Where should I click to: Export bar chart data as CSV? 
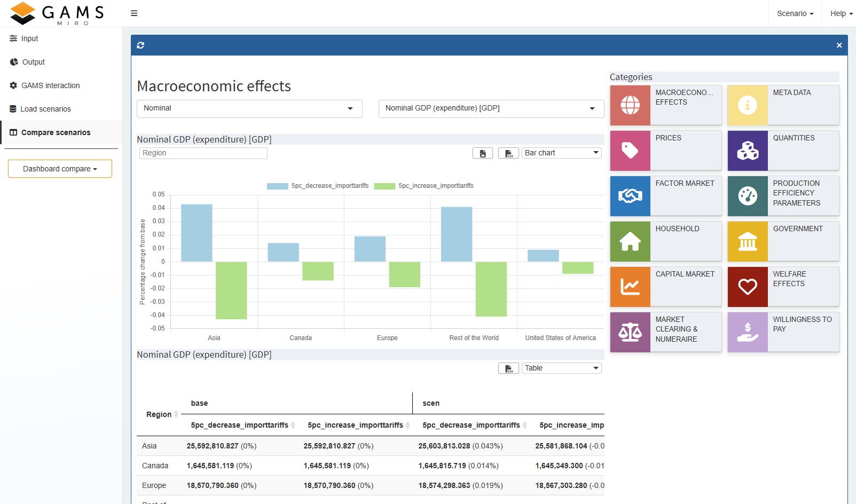[x=508, y=153]
